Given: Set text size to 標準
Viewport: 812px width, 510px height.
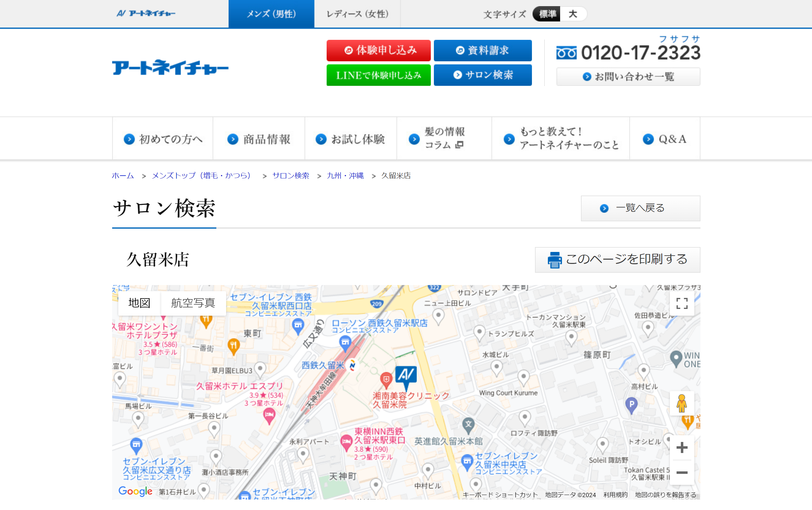Looking at the screenshot, I should point(547,14).
